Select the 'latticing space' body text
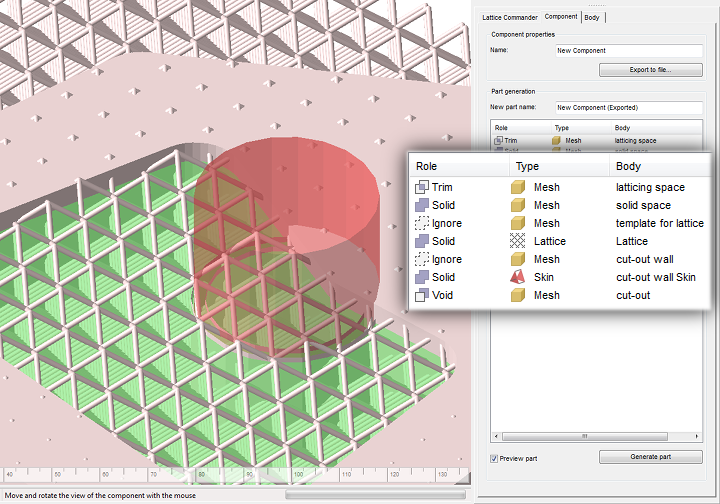Viewport: 720px width, 504px height. 650,187
